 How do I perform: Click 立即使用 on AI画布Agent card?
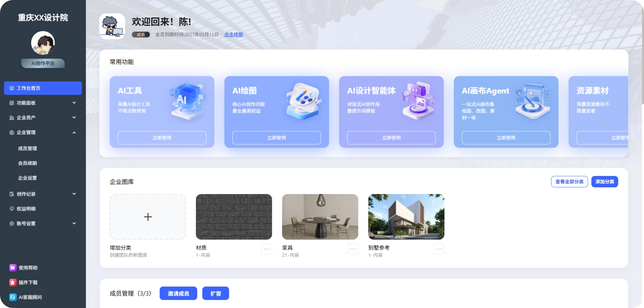(x=506, y=138)
